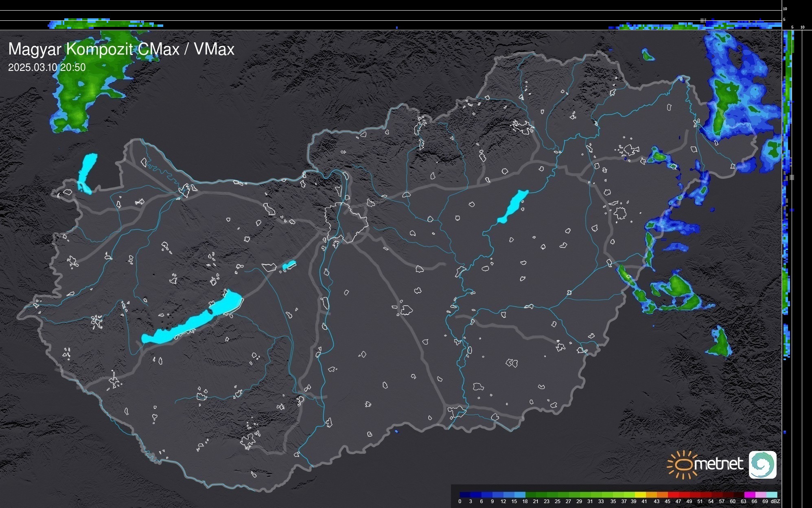Screen dimensions: 812x508
Task: Click the metnet sun logo
Action: (683, 464)
